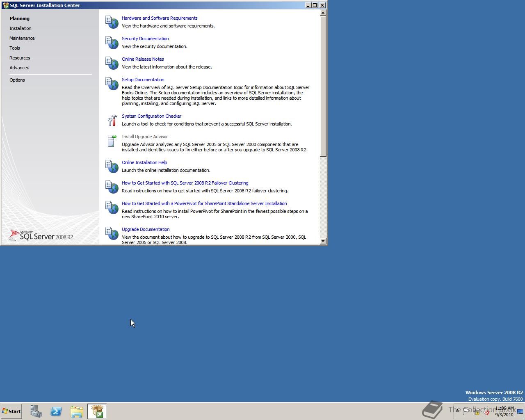525x420 pixels.
Task: Switch to the Tools section
Action: pos(15,48)
